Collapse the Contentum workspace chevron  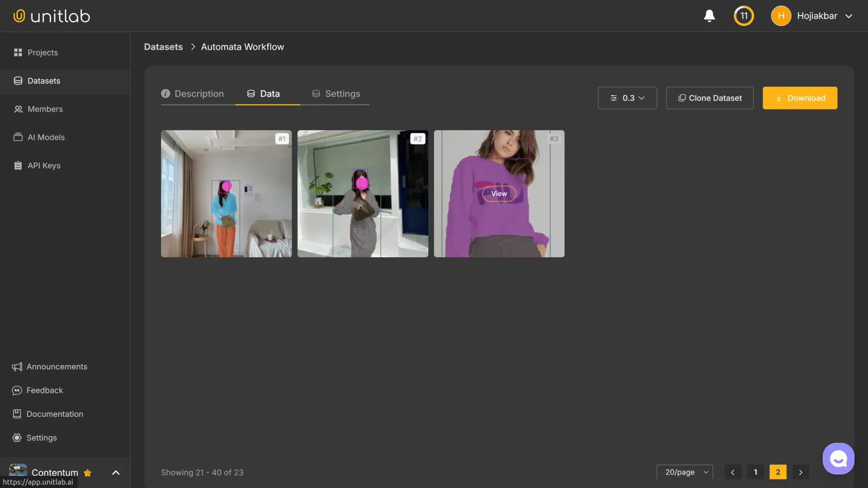[115, 472]
